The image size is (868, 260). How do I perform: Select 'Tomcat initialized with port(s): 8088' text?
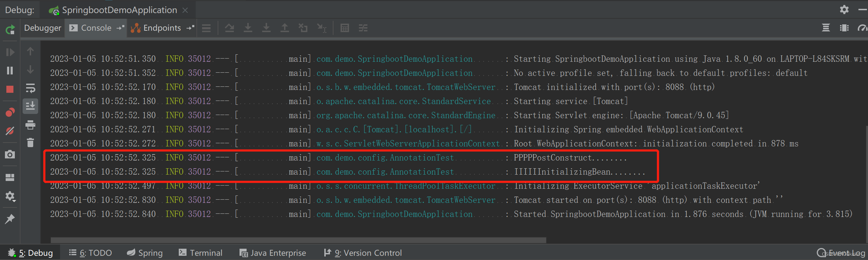click(x=599, y=87)
